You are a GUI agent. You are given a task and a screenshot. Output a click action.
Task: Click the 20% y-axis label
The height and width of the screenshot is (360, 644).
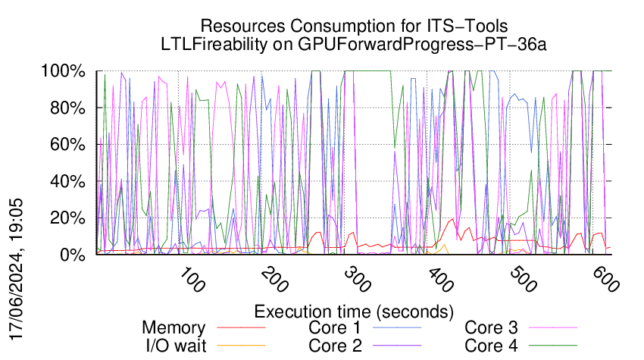pyautogui.click(x=67, y=218)
